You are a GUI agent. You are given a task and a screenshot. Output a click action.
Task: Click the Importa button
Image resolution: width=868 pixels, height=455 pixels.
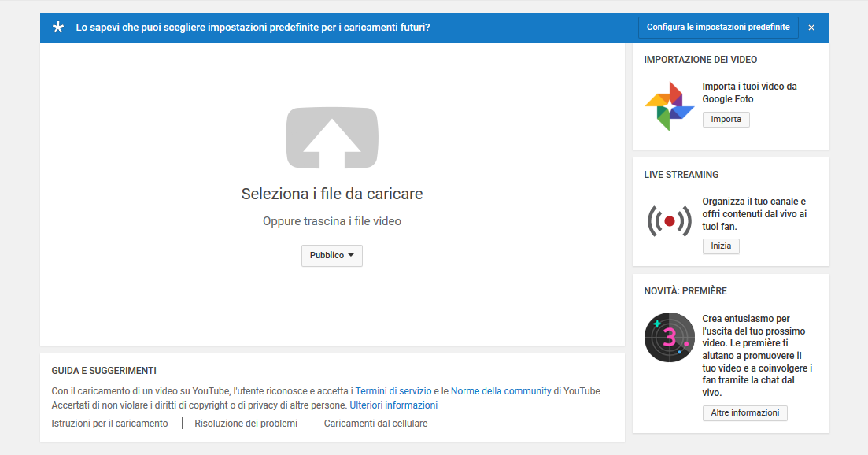[x=726, y=120]
